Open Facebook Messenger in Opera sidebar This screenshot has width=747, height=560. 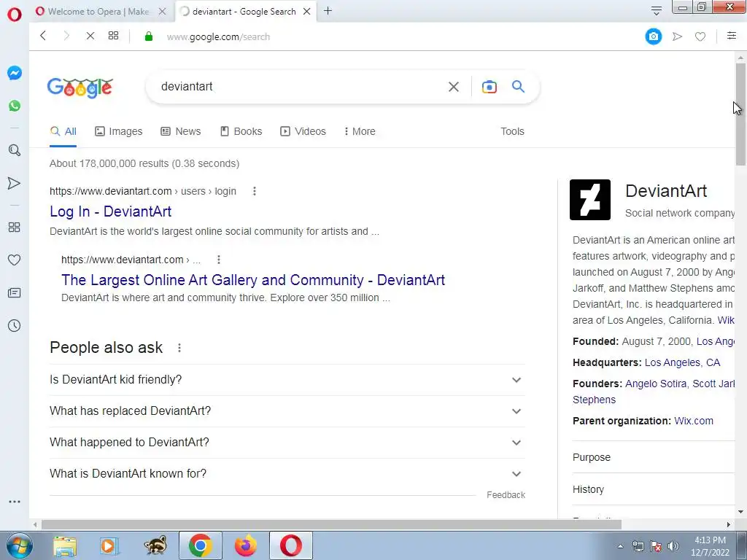pyautogui.click(x=15, y=73)
